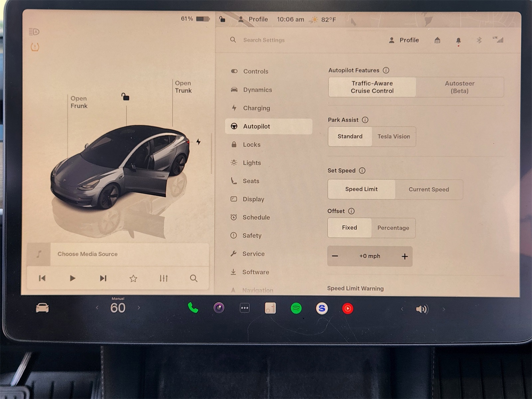Viewport: 532px width, 399px height.
Task: Show Park Assist info icon
Action: point(365,120)
